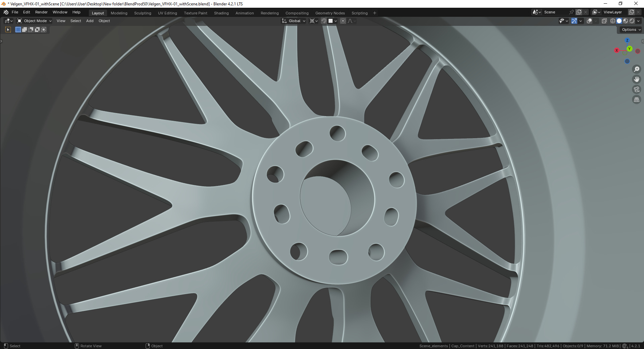Switch to the Scripting workspace tab
The width and height of the screenshot is (644, 349).
pyautogui.click(x=359, y=13)
